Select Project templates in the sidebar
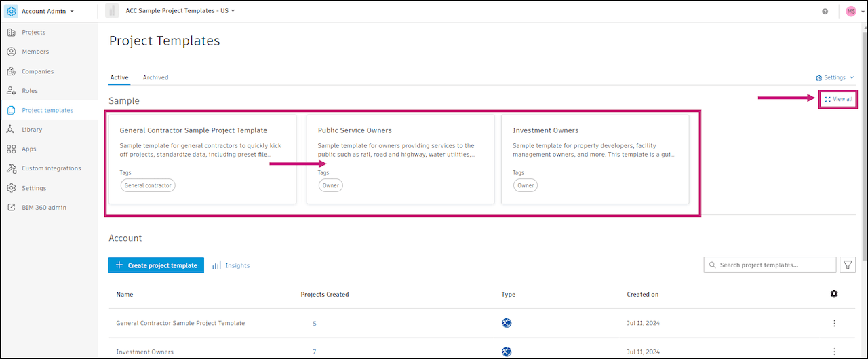868x359 pixels. click(49, 110)
